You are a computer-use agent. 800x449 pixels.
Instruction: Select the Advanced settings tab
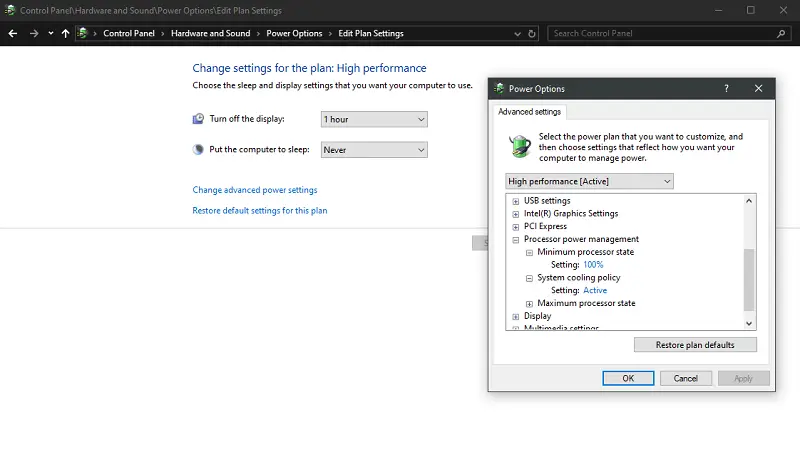click(x=530, y=112)
